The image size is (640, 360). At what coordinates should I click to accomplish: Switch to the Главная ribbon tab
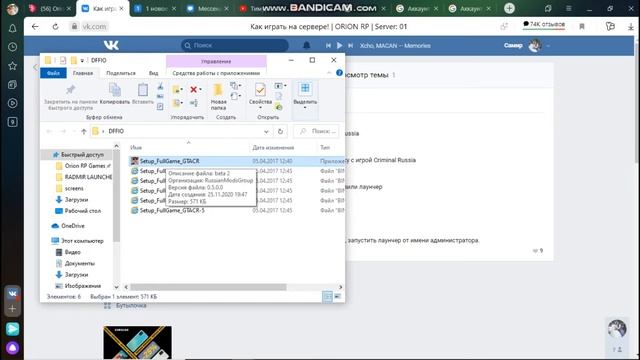click(x=83, y=73)
